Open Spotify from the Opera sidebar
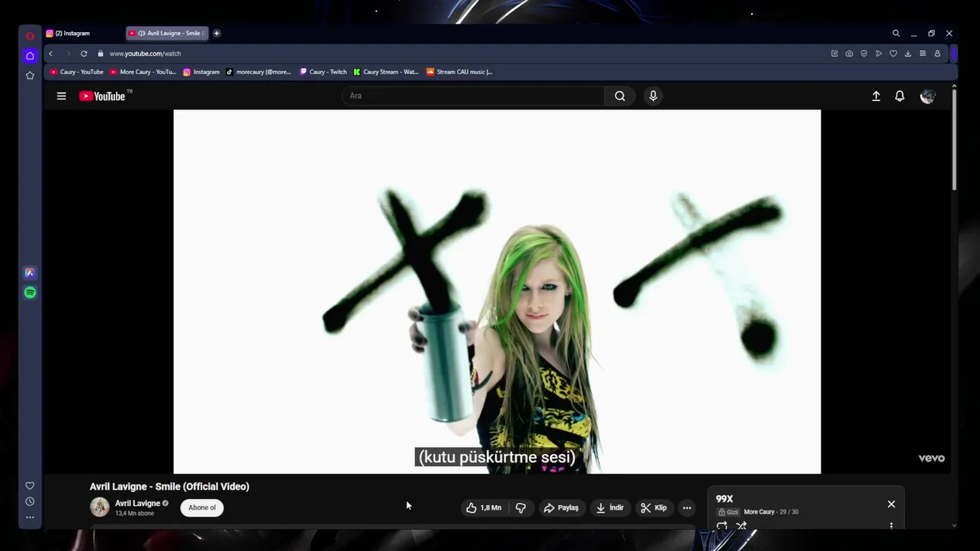980x551 pixels. [x=30, y=292]
